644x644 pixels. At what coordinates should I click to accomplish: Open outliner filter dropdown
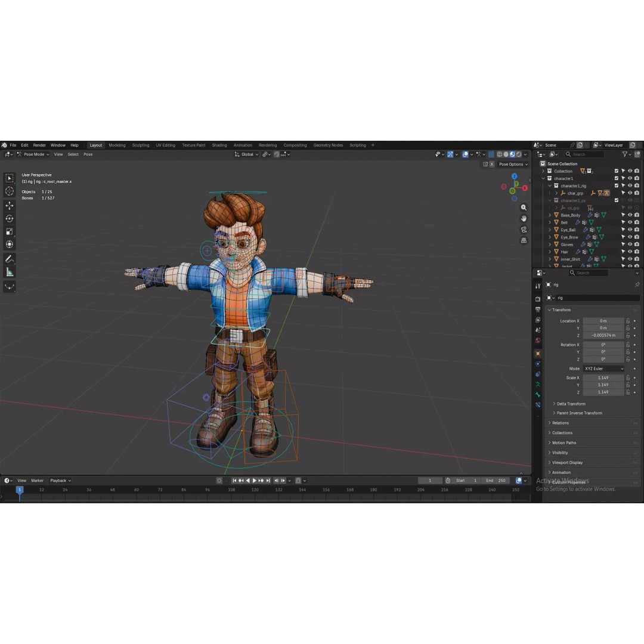(626, 154)
